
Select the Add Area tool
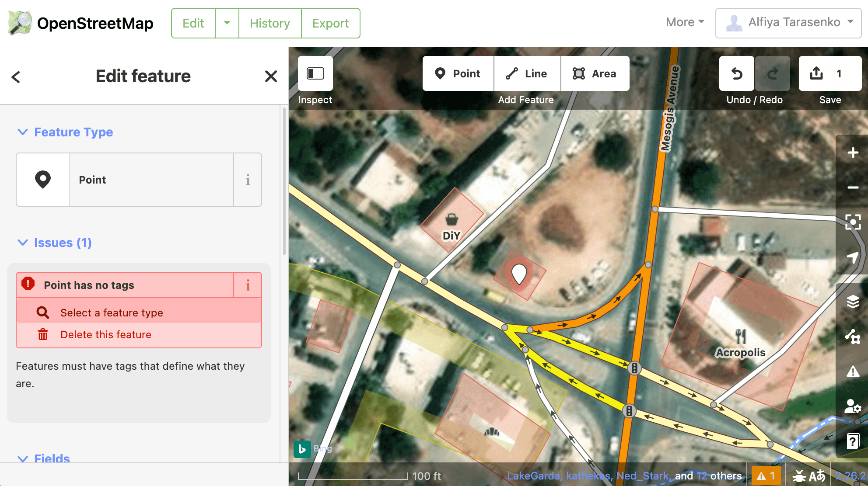click(595, 73)
